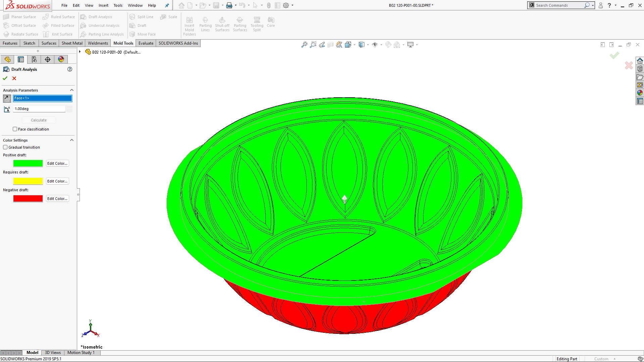This screenshot has width=644, height=362.
Task: Cancel Draft Analysis with red X
Action: pyautogui.click(x=14, y=78)
